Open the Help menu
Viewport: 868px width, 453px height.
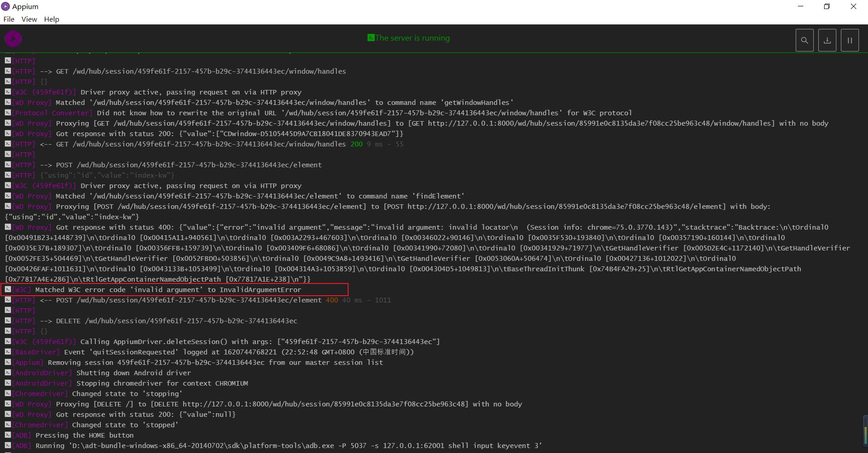[x=52, y=19]
